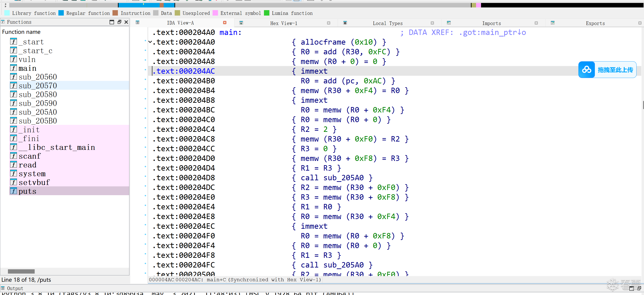Viewport: 644px width, 295px height.
Task: Click the Regular function blue legend swatch
Action: (x=61, y=13)
